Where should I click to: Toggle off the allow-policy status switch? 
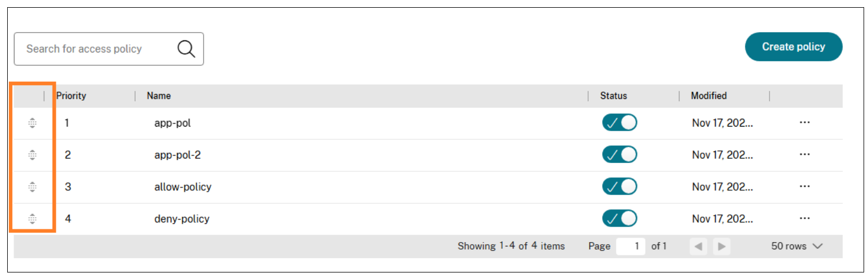[620, 187]
